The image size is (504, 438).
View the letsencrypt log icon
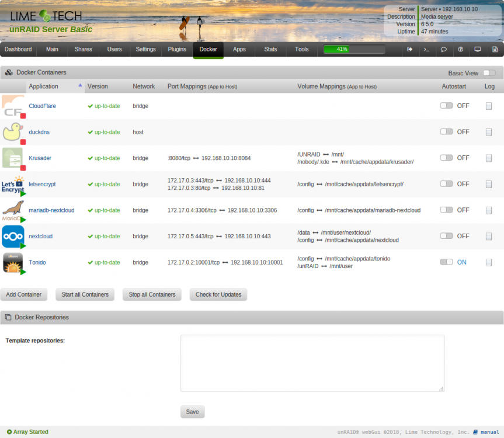pos(489,184)
